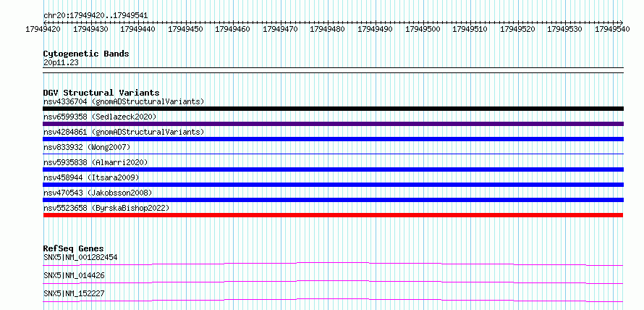
Task: Select ruler position 17949430
Action: point(90,29)
